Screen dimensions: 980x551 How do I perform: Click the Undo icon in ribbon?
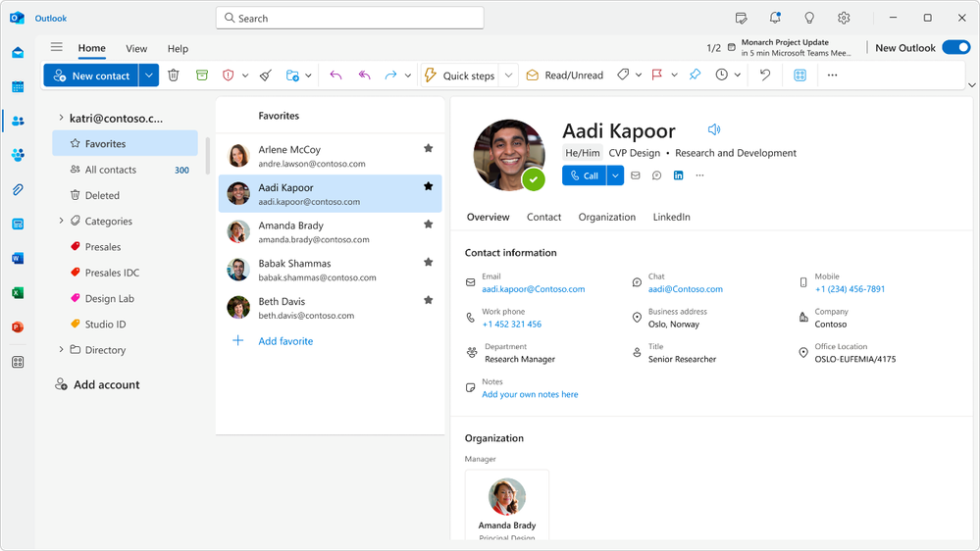click(x=765, y=75)
